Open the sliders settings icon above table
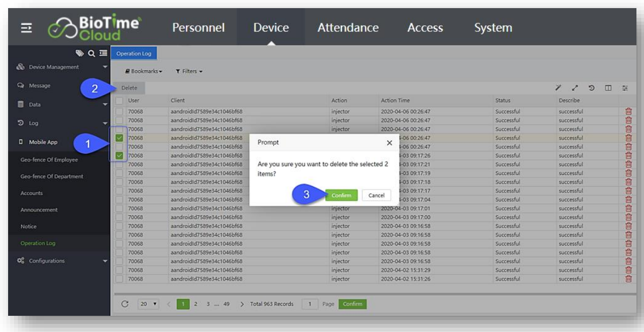 (625, 88)
